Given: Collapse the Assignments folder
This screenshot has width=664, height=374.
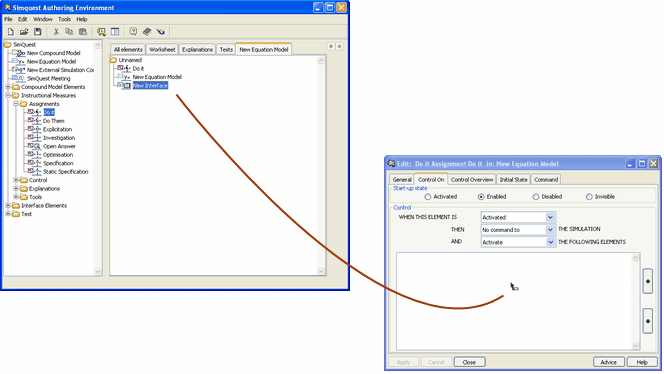Looking at the screenshot, I should click(x=16, y=104).
